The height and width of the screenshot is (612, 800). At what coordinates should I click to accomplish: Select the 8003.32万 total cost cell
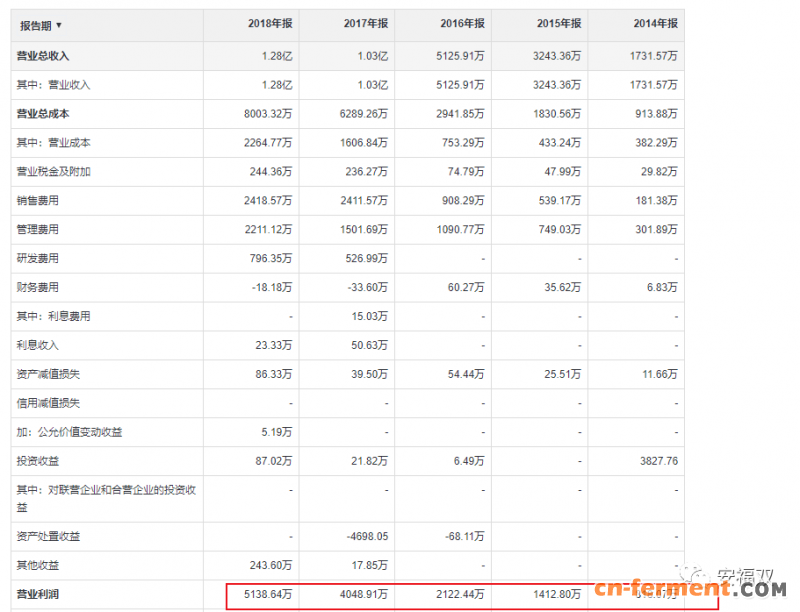(266, 114)
